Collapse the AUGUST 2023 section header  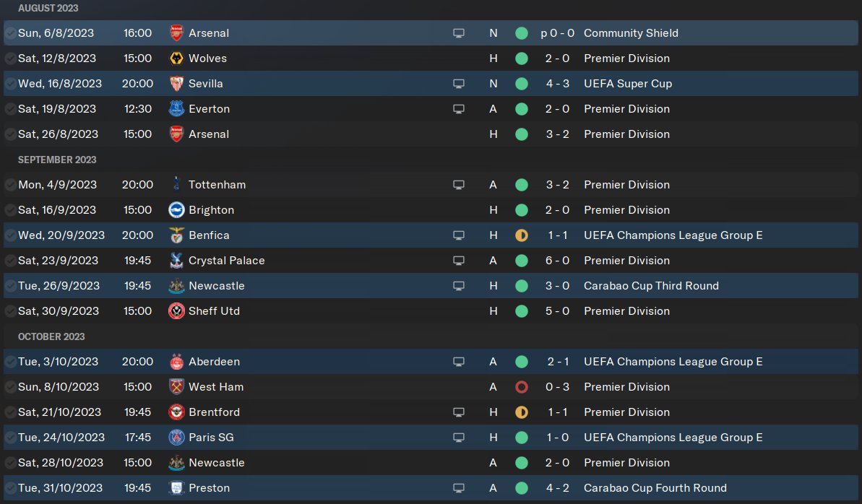[x=48, y=8]
